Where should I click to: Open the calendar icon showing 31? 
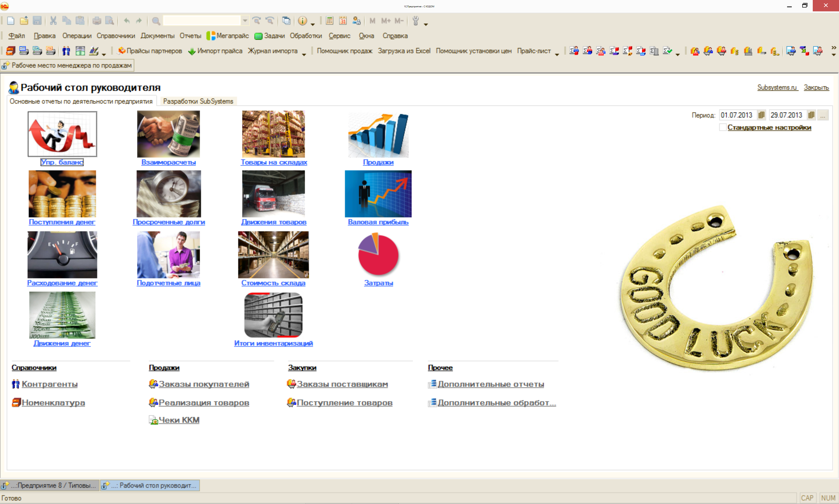coord(343,21)
